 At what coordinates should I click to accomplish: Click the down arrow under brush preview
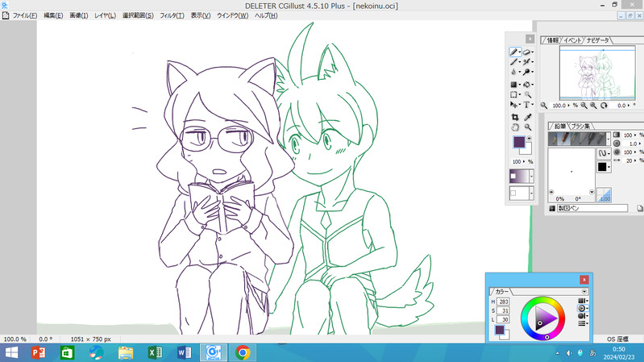592,192
